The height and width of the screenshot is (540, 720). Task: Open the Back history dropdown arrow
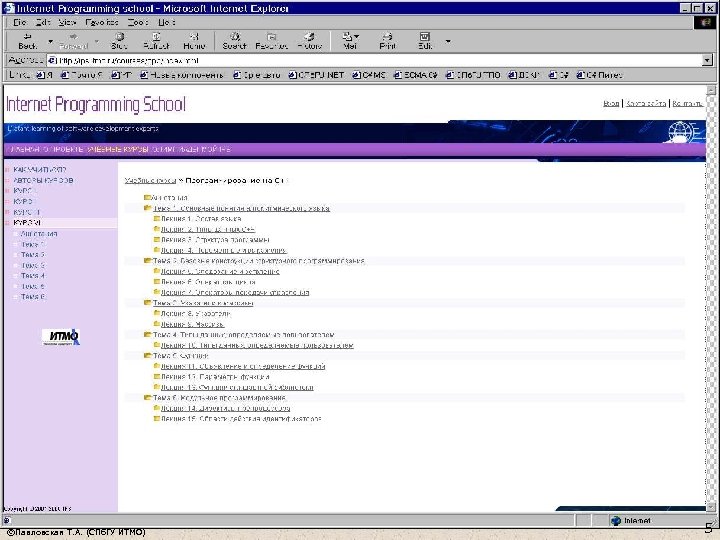tap(51, 41)
